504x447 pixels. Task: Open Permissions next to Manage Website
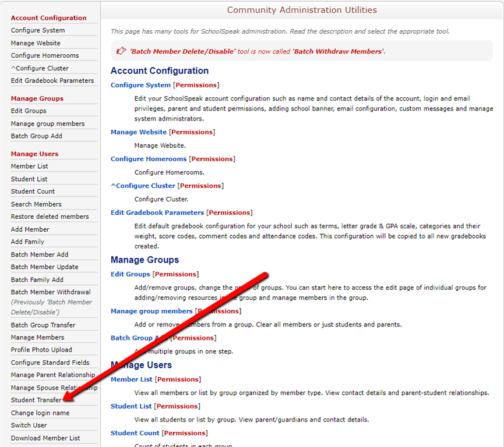coord(192,132)
